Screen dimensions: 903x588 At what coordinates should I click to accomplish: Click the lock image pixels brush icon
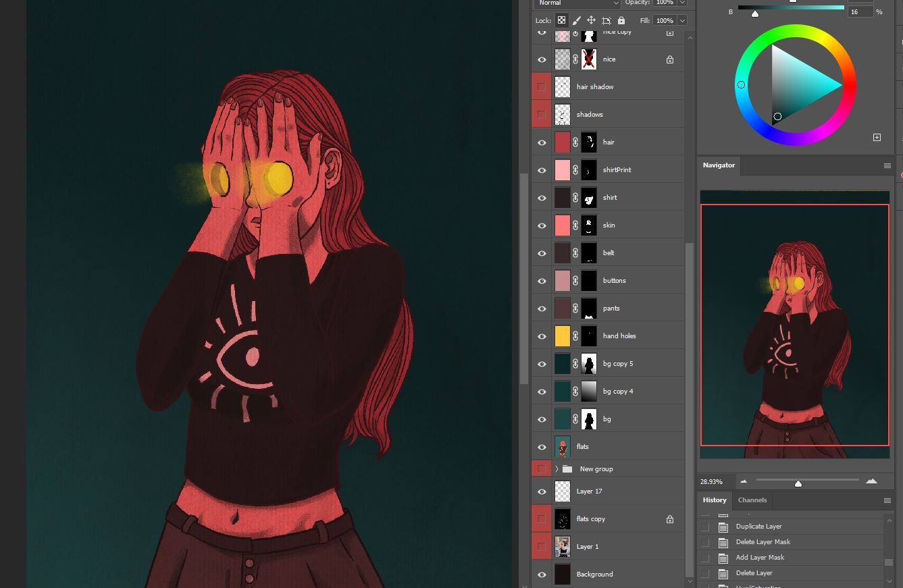pyautogui.click(x=577, y=20)
